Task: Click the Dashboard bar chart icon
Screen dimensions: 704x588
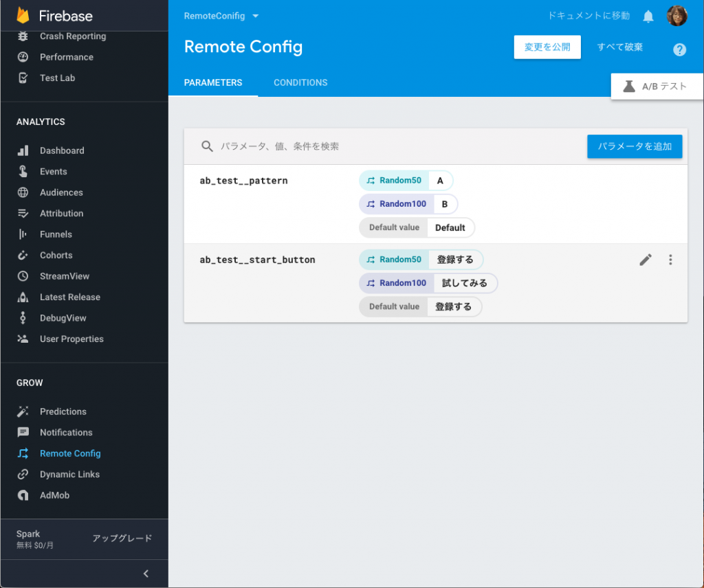Action: coord(23,150)
